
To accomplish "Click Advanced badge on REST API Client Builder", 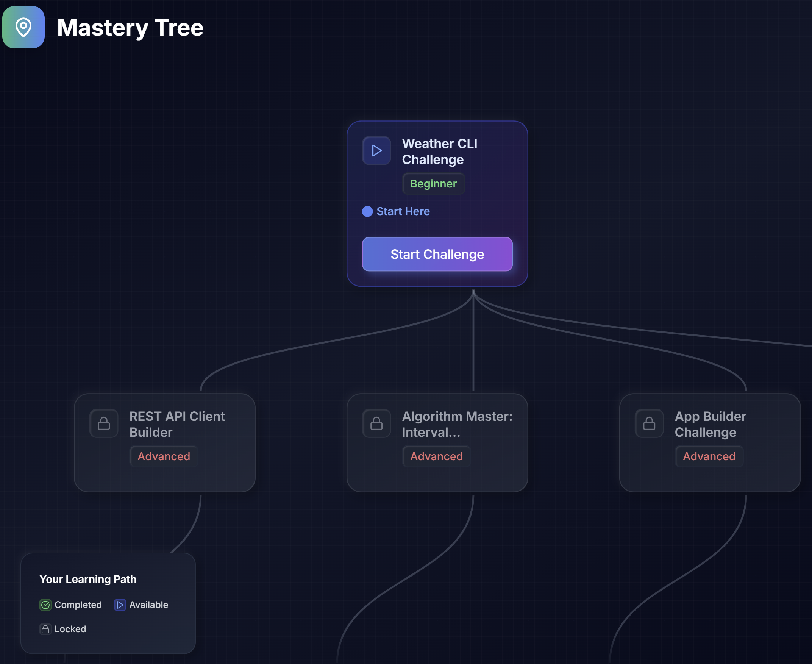I will point(164,456).
